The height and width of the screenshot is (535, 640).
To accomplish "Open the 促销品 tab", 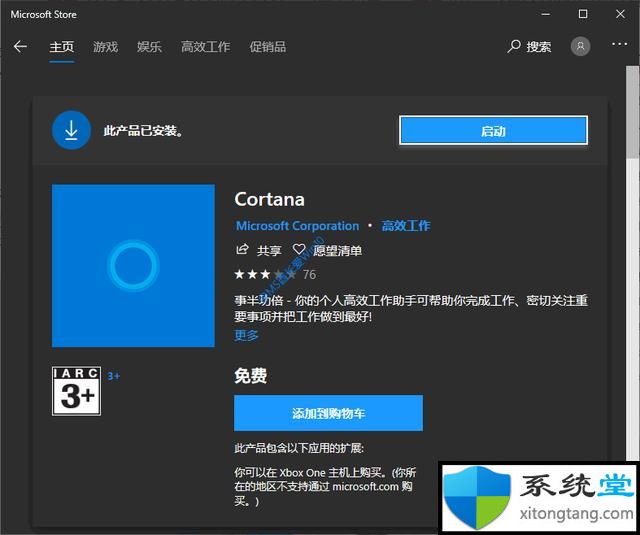I will tap(268, 47).
